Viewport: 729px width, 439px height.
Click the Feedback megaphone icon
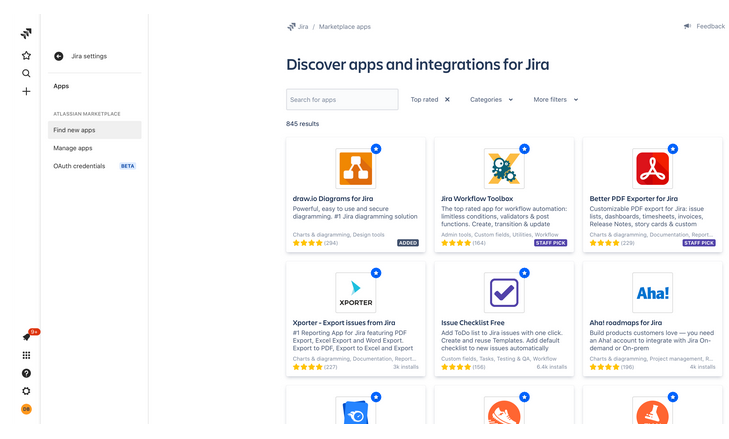pyautogui.click(x=687, y=27)
